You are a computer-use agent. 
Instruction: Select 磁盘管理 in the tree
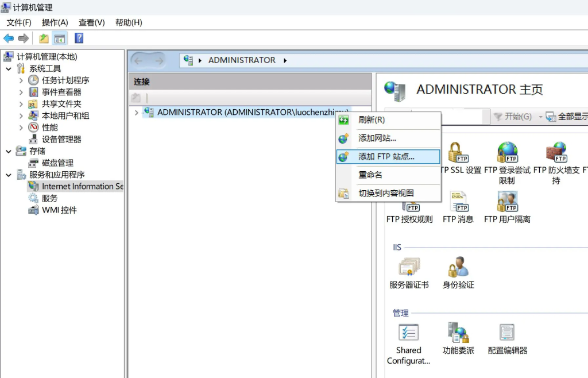click(58, 163)
